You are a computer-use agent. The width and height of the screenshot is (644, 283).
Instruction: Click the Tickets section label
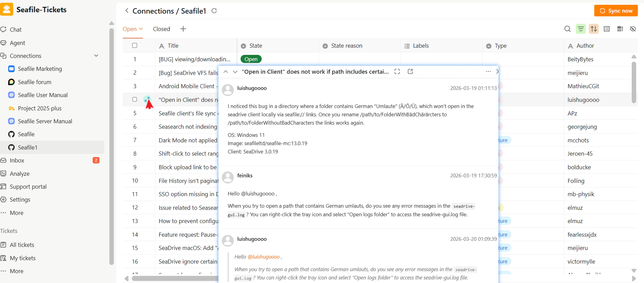pyautogui.click(x=9, y=231)
